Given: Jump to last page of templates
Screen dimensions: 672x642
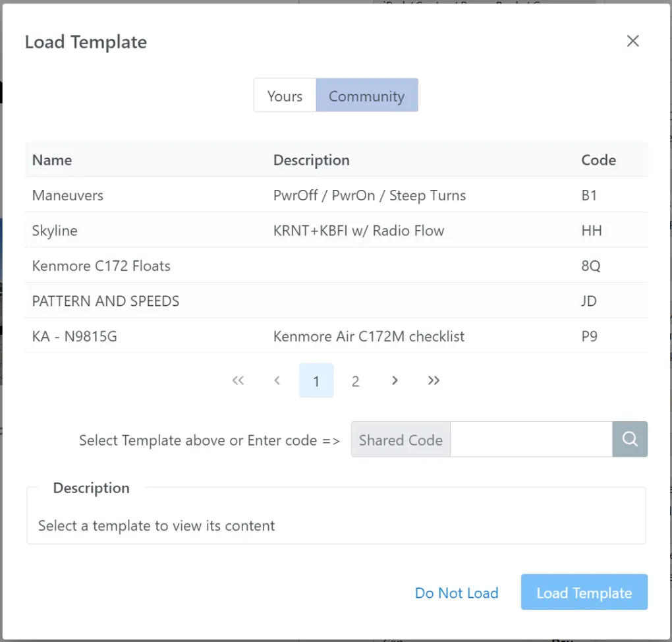Looking at the screenshot, I should [434, 381].
